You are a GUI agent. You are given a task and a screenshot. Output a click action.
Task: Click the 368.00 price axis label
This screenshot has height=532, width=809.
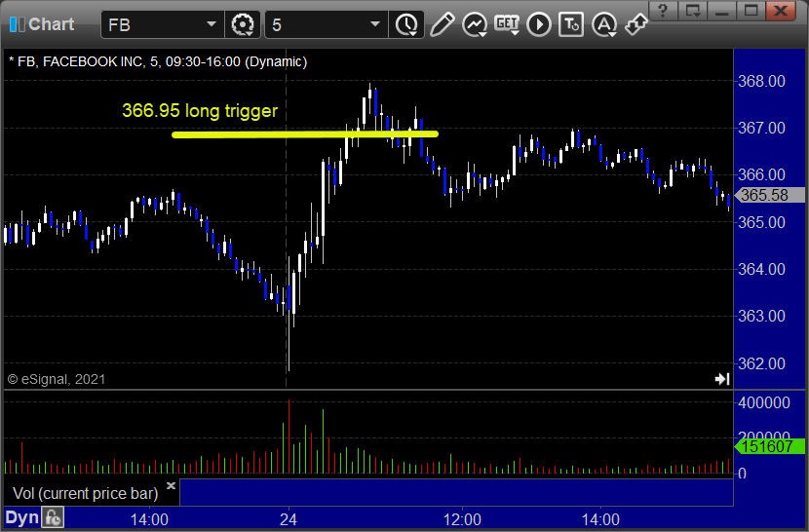761,81
